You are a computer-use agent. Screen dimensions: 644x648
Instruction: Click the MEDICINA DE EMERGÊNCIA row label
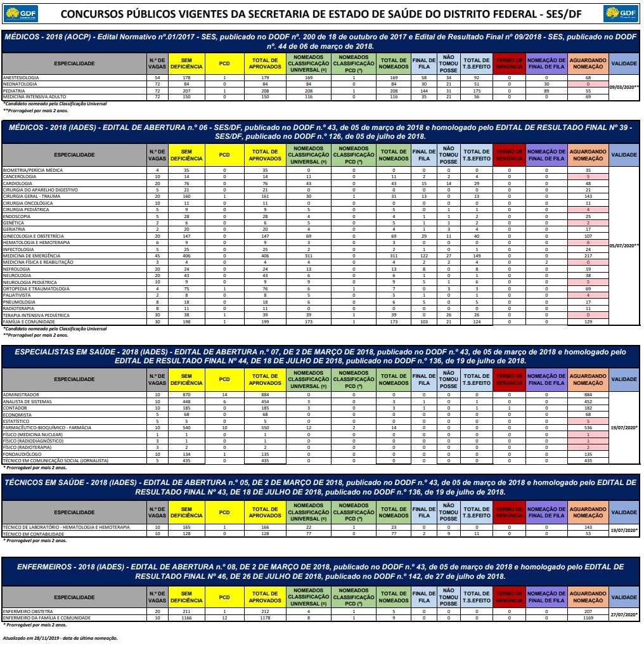click(x=30, y=256)
